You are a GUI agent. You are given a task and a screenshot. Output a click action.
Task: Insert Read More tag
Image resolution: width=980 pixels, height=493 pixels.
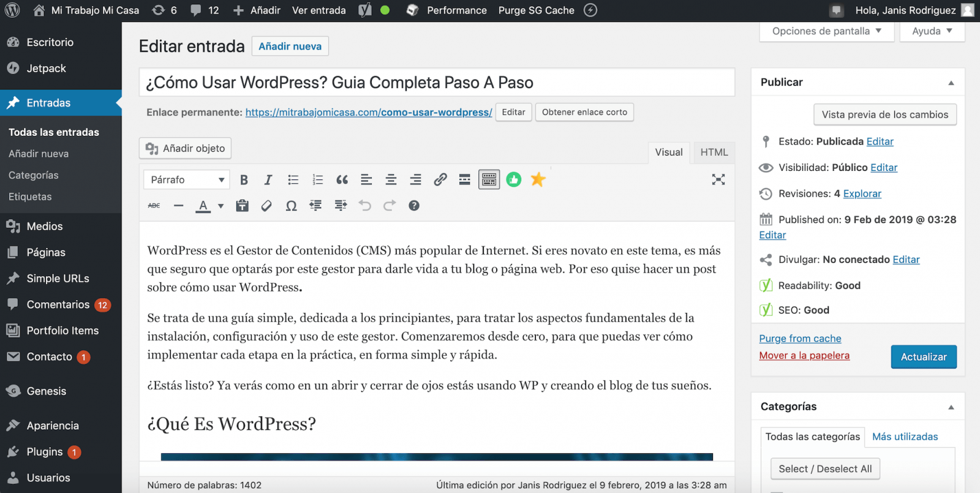coord(464,179)
